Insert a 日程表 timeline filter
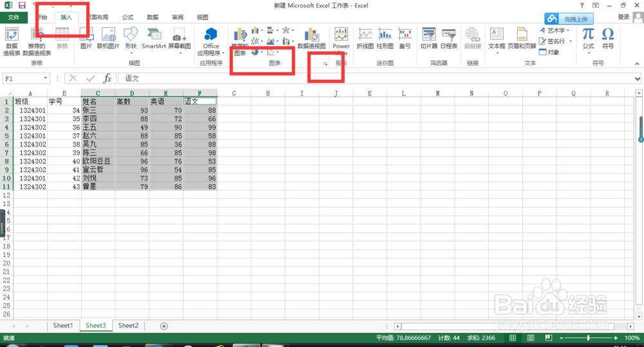 coord(449,38)
